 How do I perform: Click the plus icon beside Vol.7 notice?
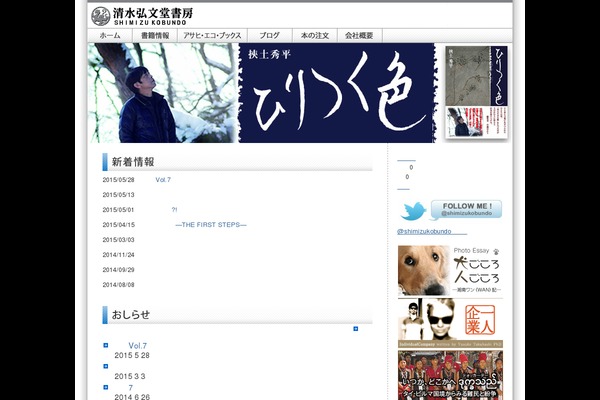(106, 345)
